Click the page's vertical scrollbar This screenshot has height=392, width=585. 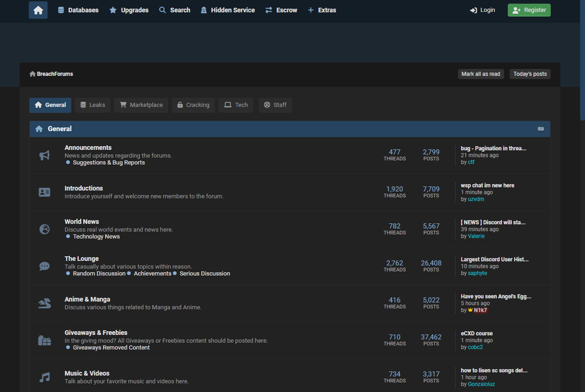582,60
